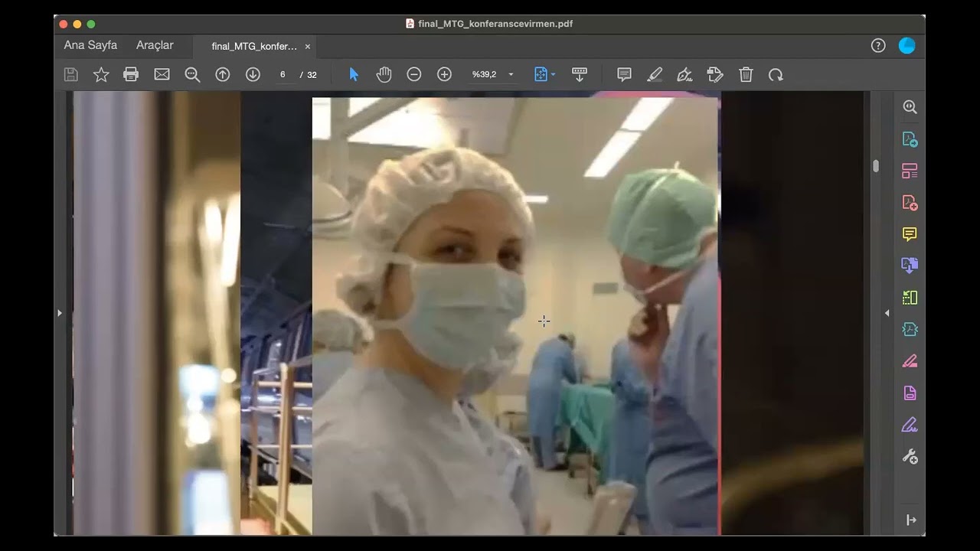Close the final_MTG_konfer... document tab
The width and height of the screenshot is (980, 551).
(308, 46)
